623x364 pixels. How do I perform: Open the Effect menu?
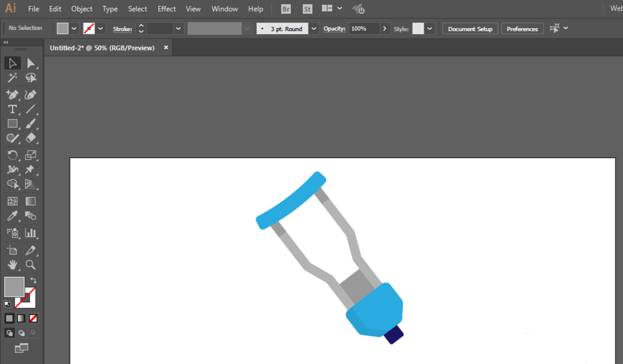[166, 9]
